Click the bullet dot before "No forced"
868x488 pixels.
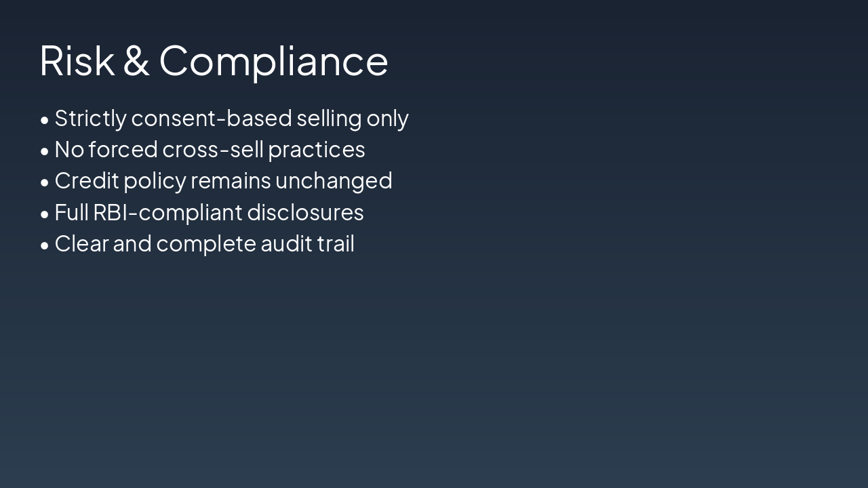(45, 151)
